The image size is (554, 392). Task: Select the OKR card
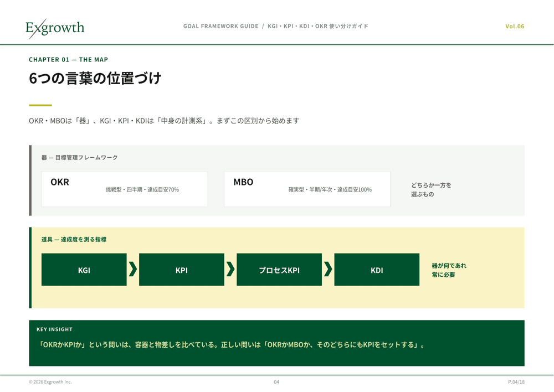(x=124, y=189)
